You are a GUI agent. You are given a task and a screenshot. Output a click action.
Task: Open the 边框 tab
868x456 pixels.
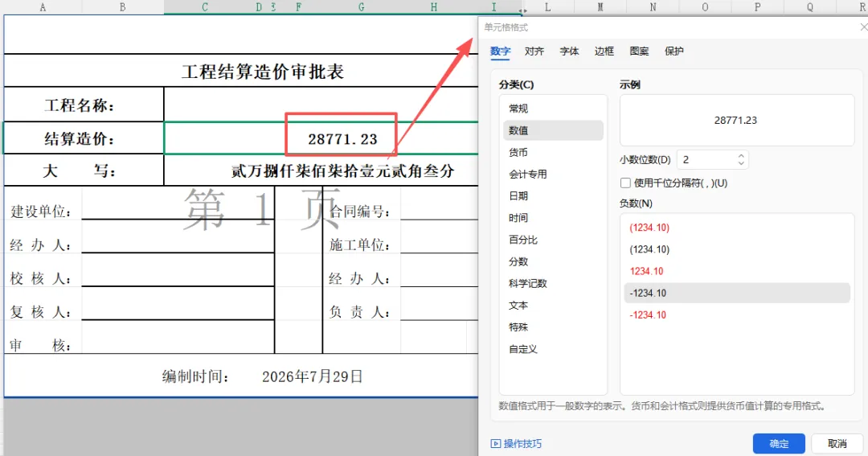pos(604,51)
